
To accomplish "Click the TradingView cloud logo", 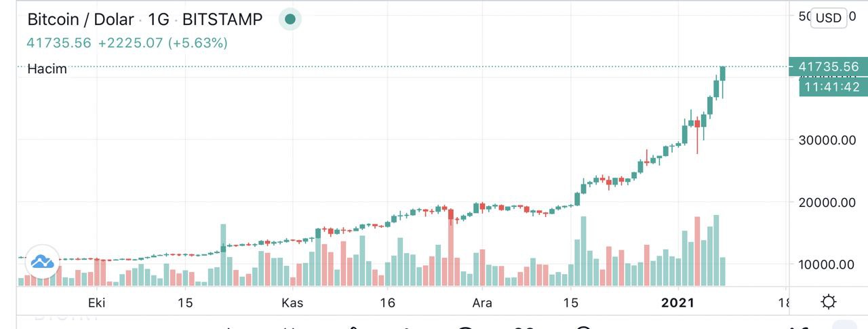I will (x=41, y=260).
